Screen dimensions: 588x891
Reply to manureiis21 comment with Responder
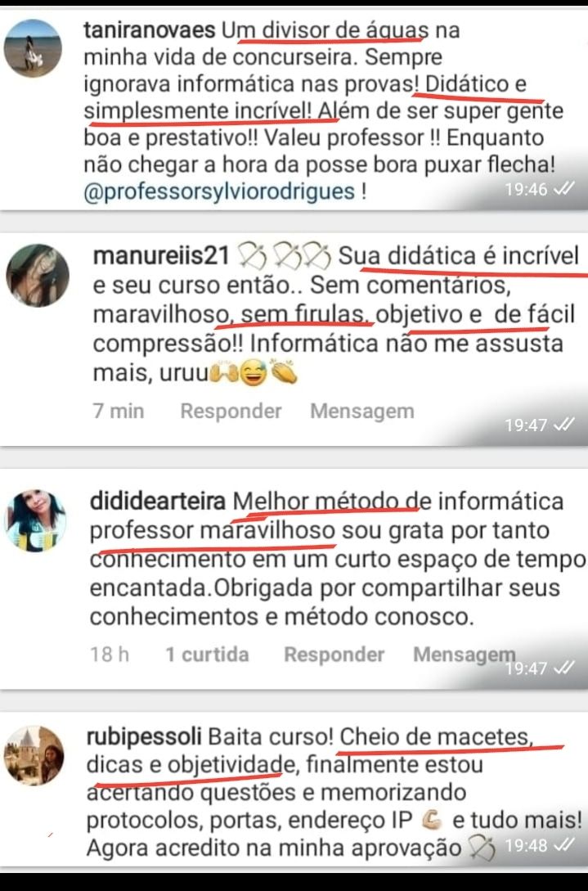(231, 411)
